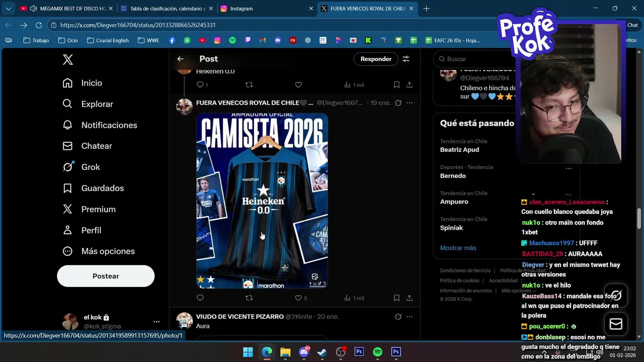Open the EAFC 26 IDs bookmark
The height and width of the screenshot is (362, 644).
(x=452, y=40)
